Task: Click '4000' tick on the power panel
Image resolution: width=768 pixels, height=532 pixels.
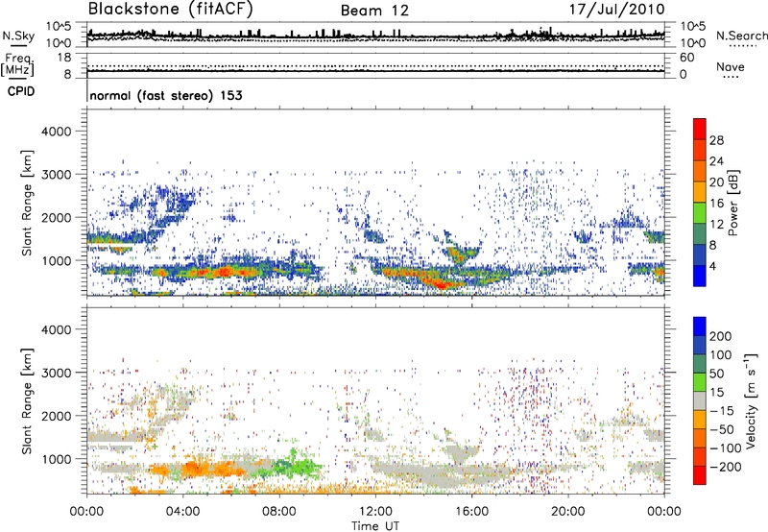Action: (x=56, y=132)
